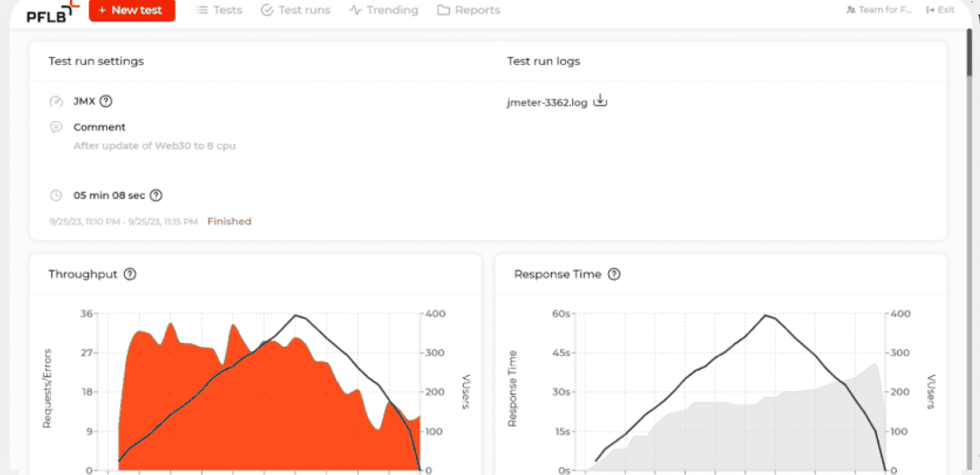This screenshot has width=980, height=475.
Task: Click the JMX gauge icon
Action: pyautogui.click(x=56, y=101)
